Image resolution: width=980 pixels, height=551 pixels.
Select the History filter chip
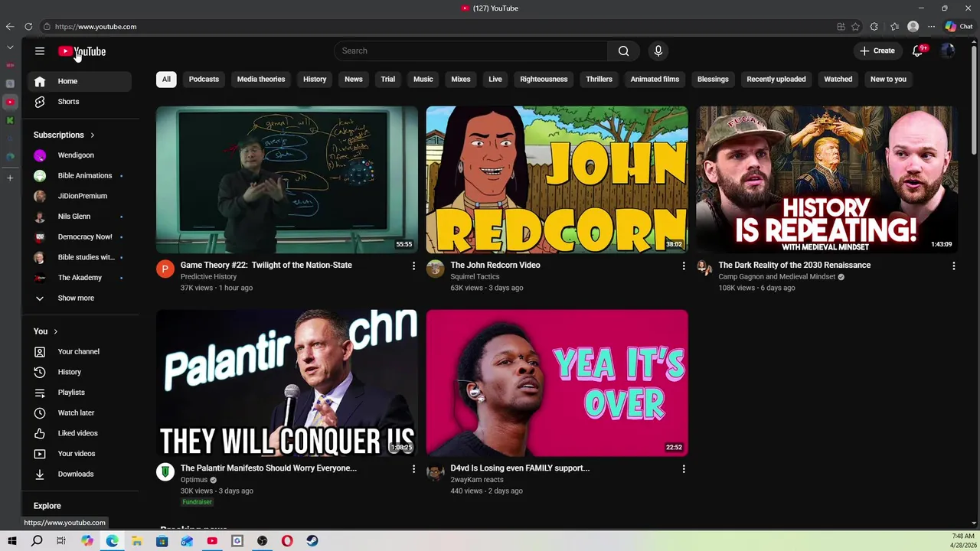tap(315, 80)
